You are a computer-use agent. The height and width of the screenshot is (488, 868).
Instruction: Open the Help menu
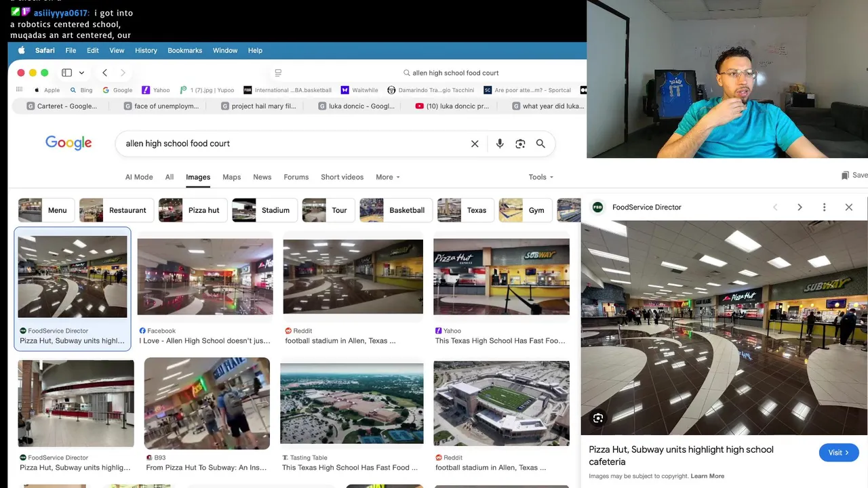(x=255, y=50)
